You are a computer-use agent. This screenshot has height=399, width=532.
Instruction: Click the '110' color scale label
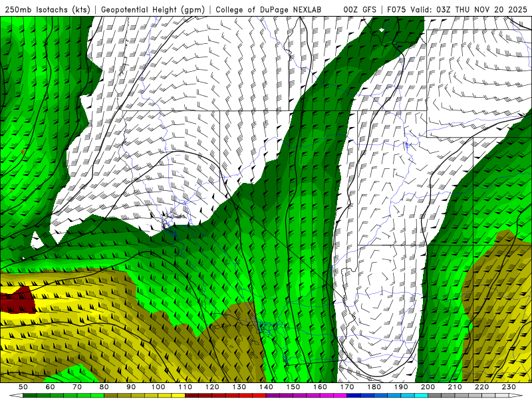[x=186, y=387]
